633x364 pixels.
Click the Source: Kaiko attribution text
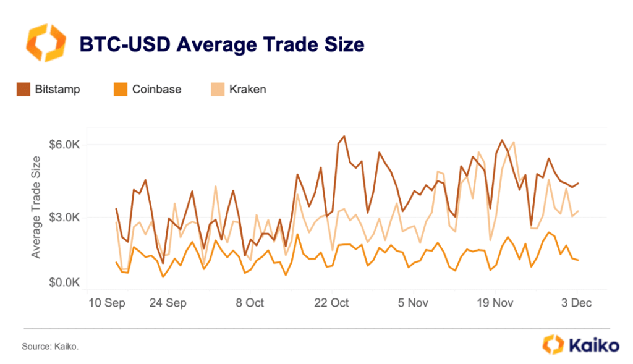[x=49, y=347]
